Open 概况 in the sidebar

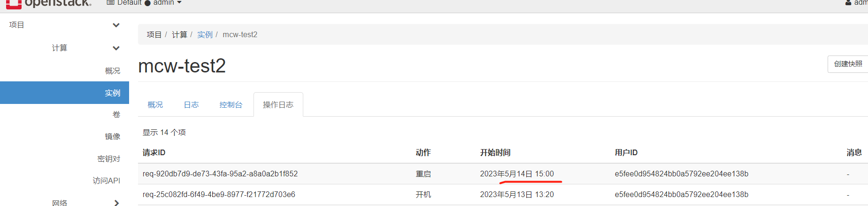112,71
